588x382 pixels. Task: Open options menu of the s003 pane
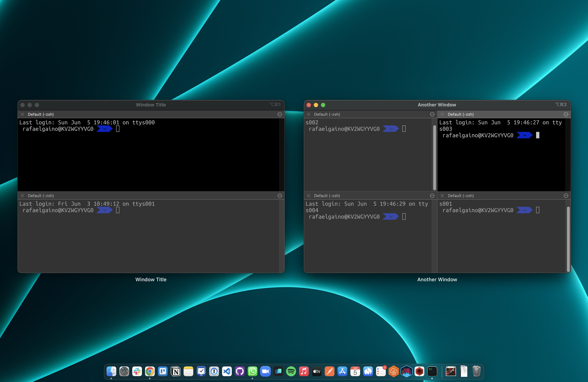coord(566,114)
